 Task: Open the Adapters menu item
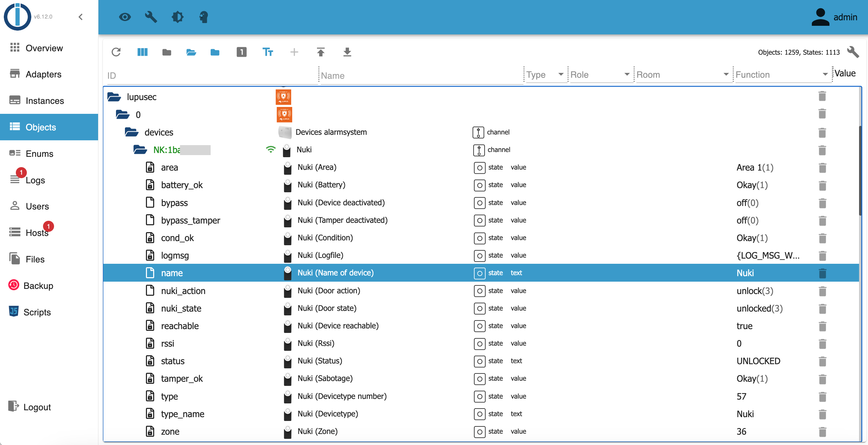(x=43, y=74)
